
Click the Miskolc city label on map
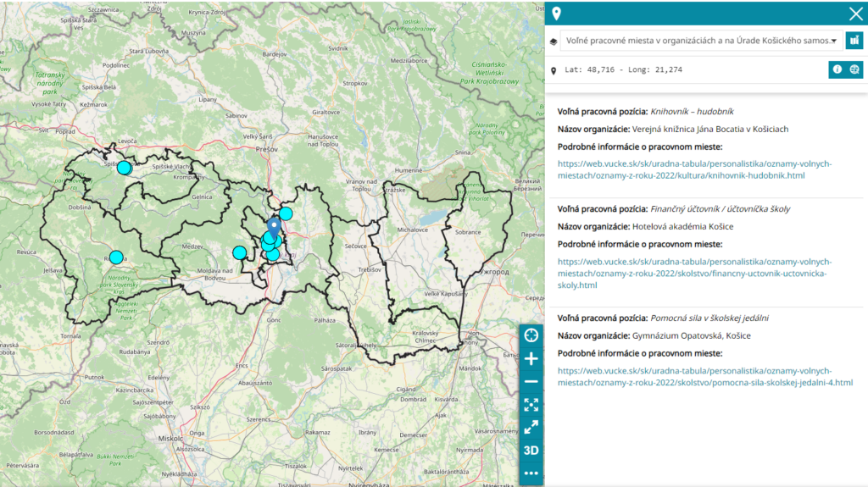coord(170,439)
